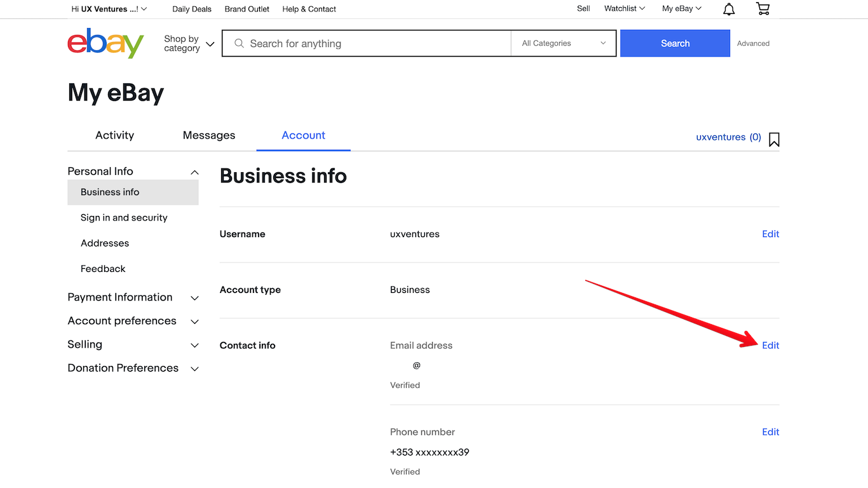
Task: Click the username value uxventures
Action: click(415, 234)
